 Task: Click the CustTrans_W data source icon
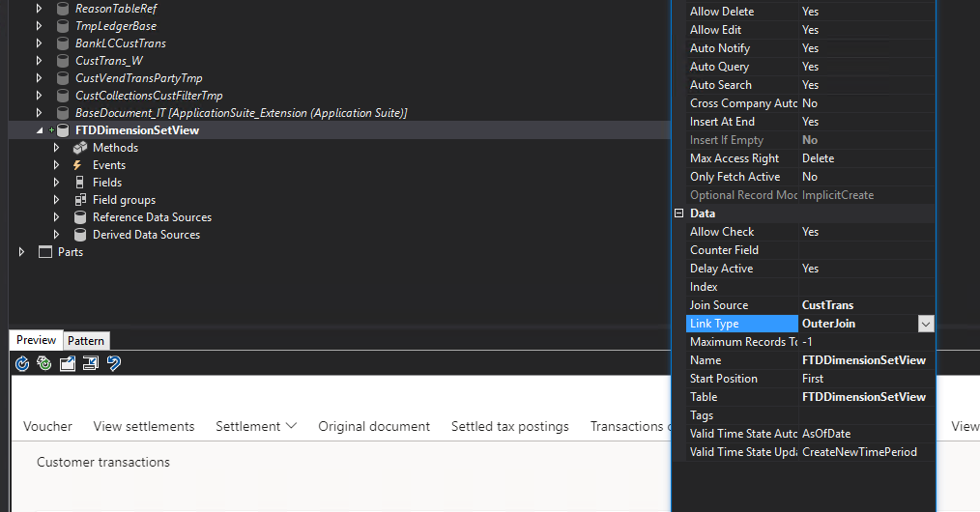63,61
